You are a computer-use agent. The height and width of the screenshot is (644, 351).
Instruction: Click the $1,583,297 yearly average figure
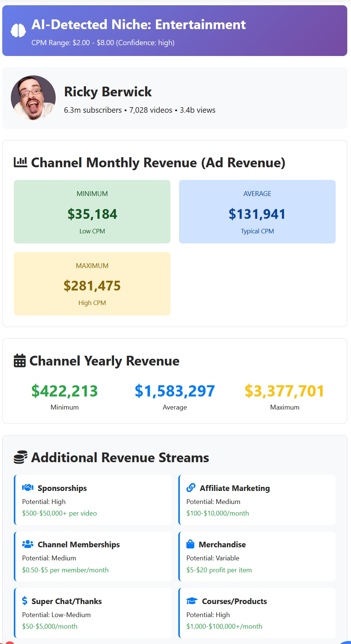point(175,391)
